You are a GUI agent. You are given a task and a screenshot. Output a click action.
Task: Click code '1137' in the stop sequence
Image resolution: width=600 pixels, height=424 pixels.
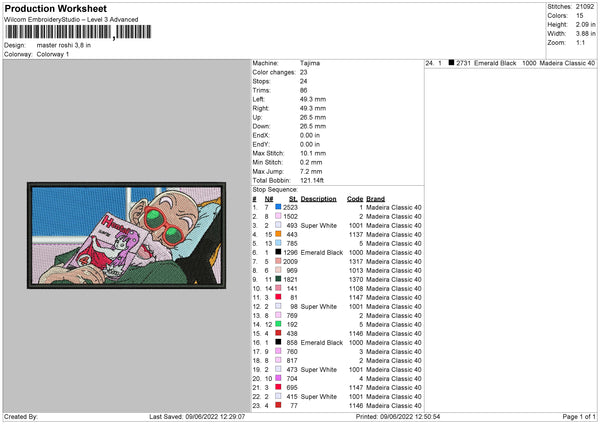tap(356, 234)
